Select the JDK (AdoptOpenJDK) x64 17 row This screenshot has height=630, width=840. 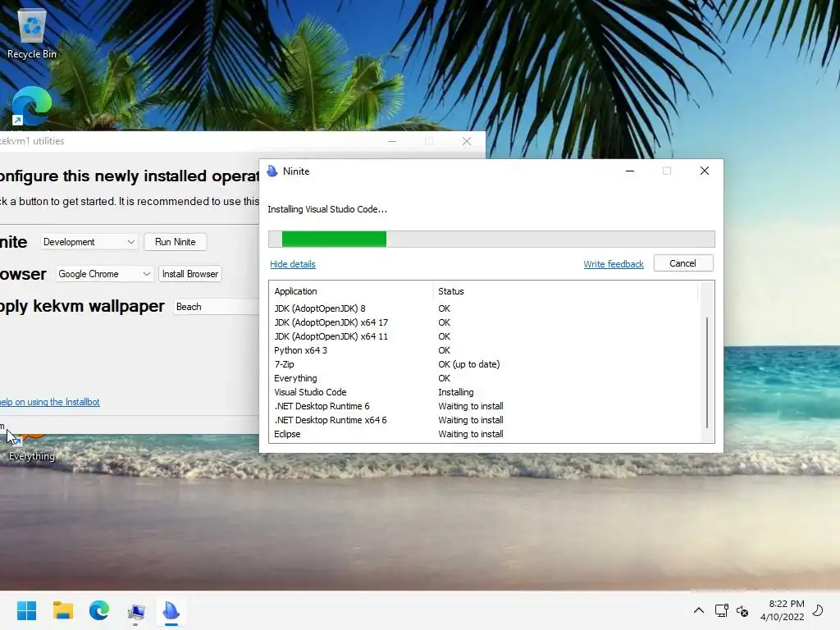pos(484,322)
